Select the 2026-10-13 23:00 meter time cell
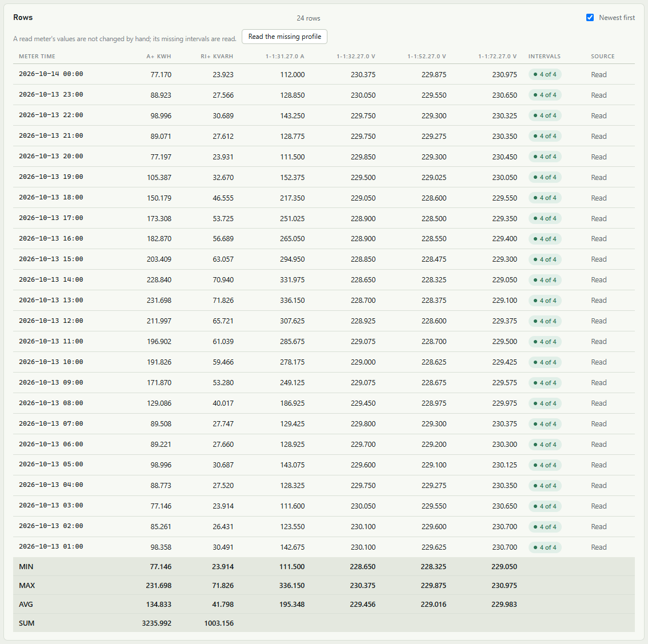648x644 pixels. coord(51,95)
